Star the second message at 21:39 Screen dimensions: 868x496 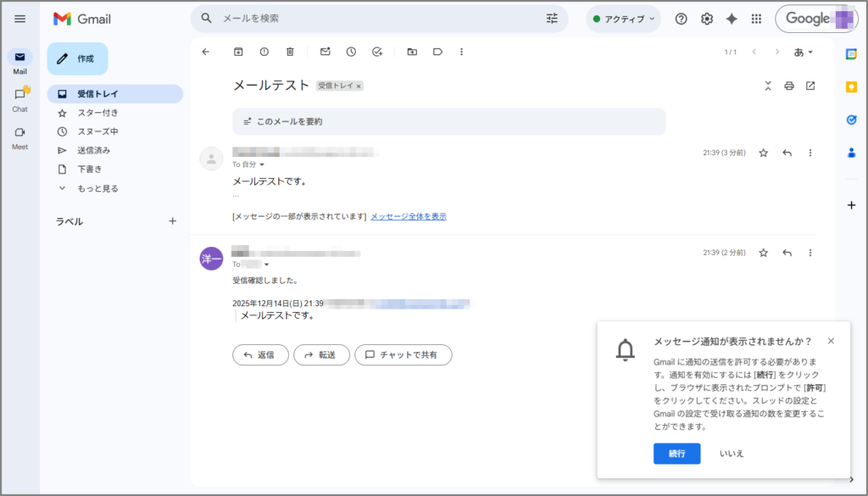click(x=763, y=253)
